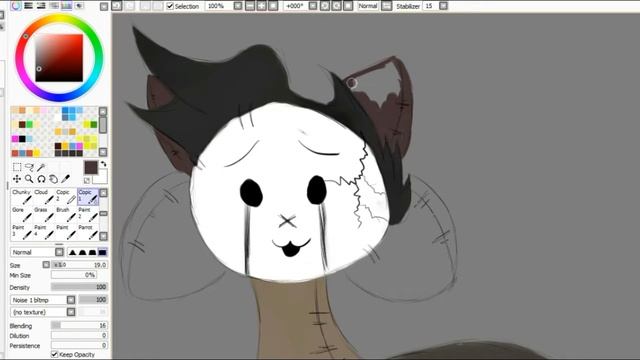This screenshot has height=360, width=640.
Task: Choose the Gore brush
Action: click(21, 214)
